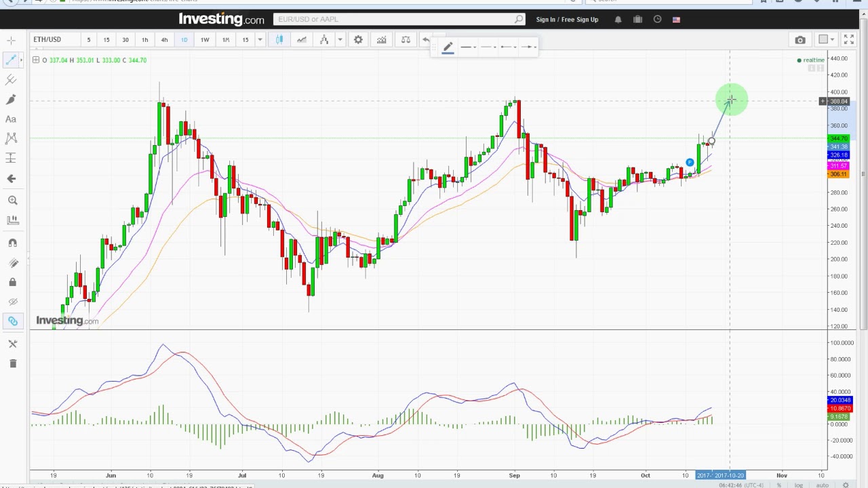868x488 pixels.
Task: Open the right arrow end dropdown
Action: pos(528,47)
